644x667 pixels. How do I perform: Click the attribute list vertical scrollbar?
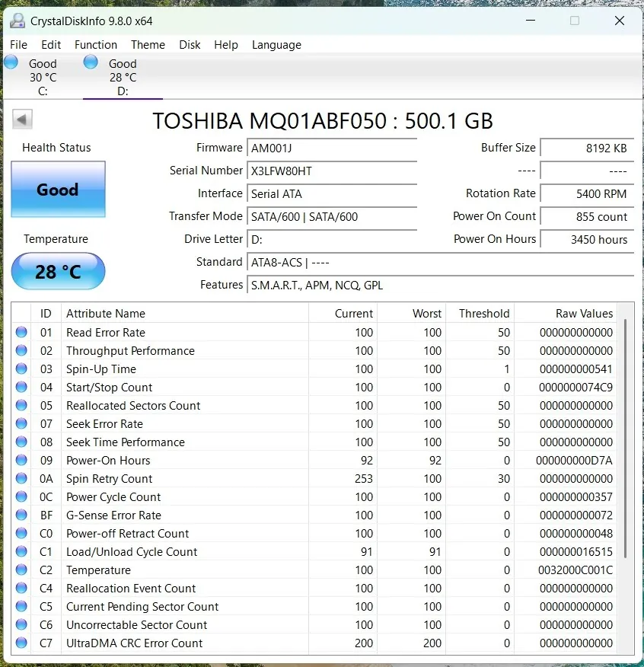pyautogui.click(x=625, y=438)
